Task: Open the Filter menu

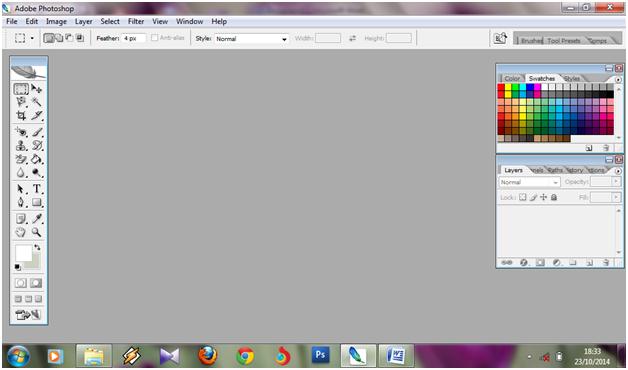Action: point(136,22)
